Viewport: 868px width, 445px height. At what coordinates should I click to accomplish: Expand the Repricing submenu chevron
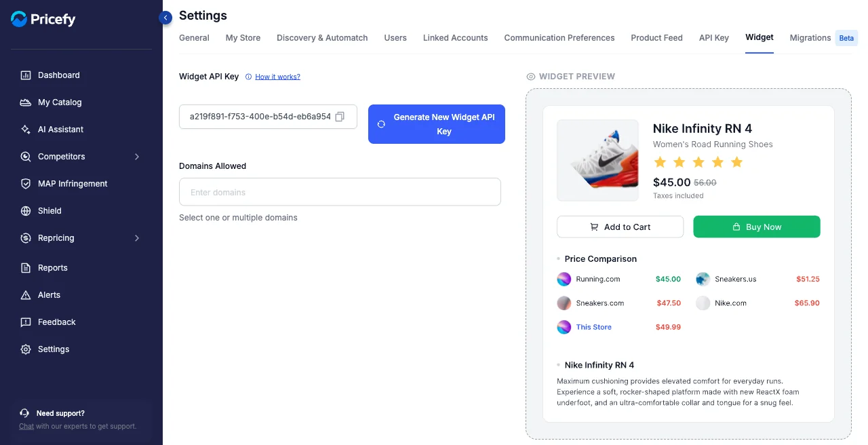click(x=137, y=238)
